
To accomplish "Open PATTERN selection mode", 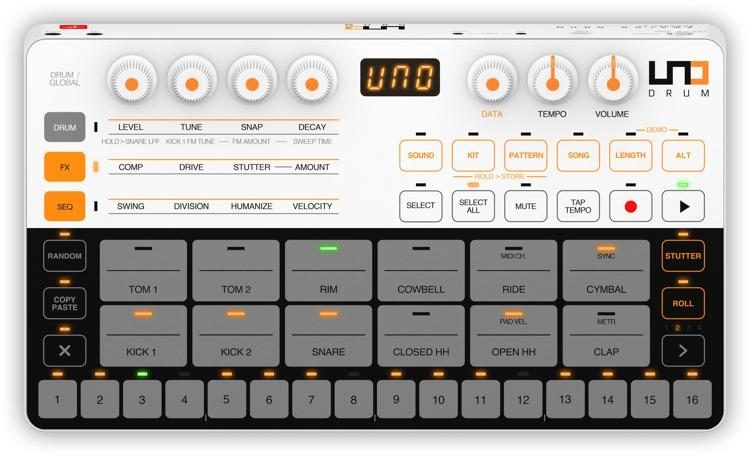I will pos(526,156).
